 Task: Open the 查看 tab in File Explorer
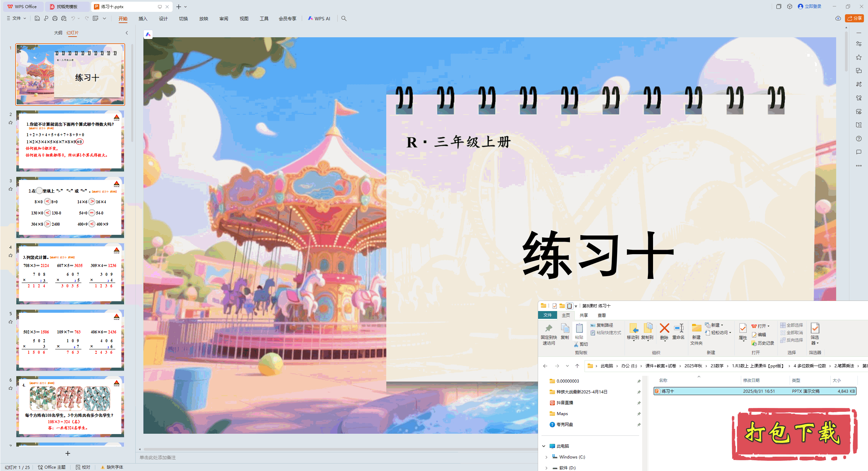coord(602,315)
